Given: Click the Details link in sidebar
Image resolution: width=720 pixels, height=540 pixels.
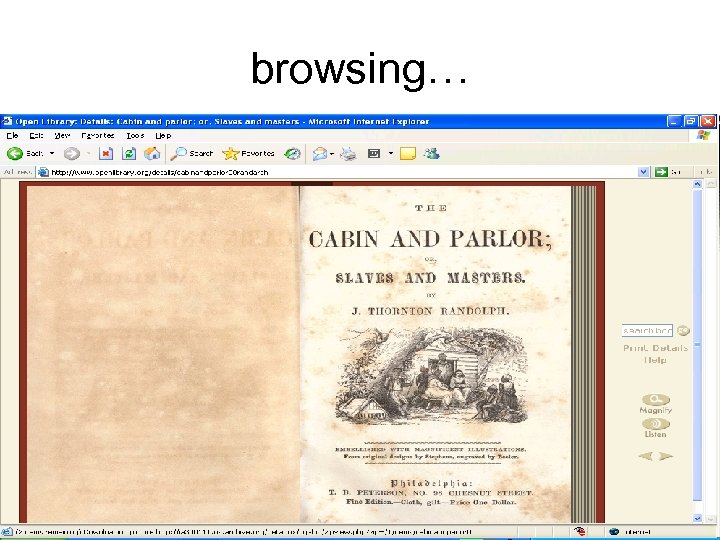Looking at the screenshot, I should coord(668,348).
